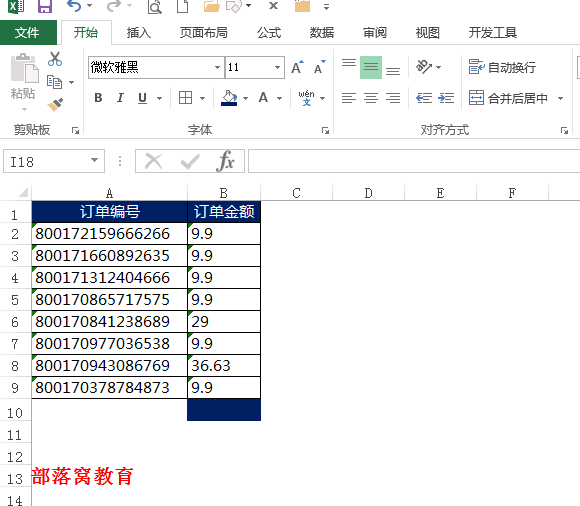This screenshot has height=506, width=580.
Task: Increase indent in alignment group
Action: [446, 98]
